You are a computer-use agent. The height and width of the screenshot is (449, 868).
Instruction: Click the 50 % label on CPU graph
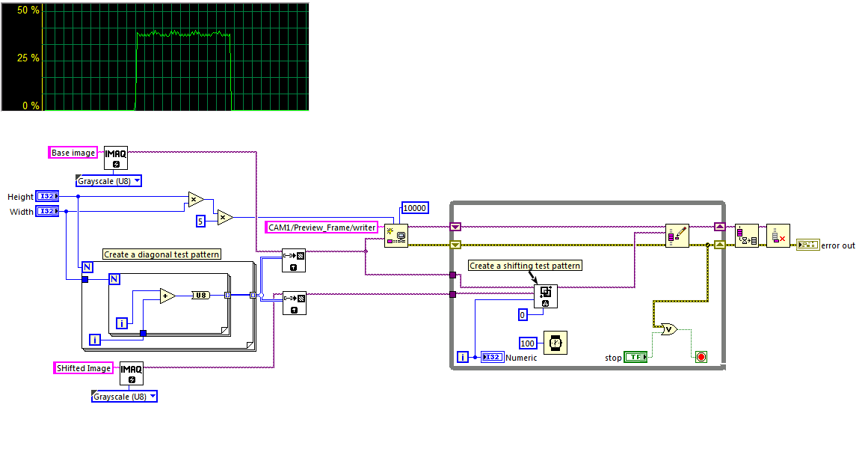coord(28,10)
